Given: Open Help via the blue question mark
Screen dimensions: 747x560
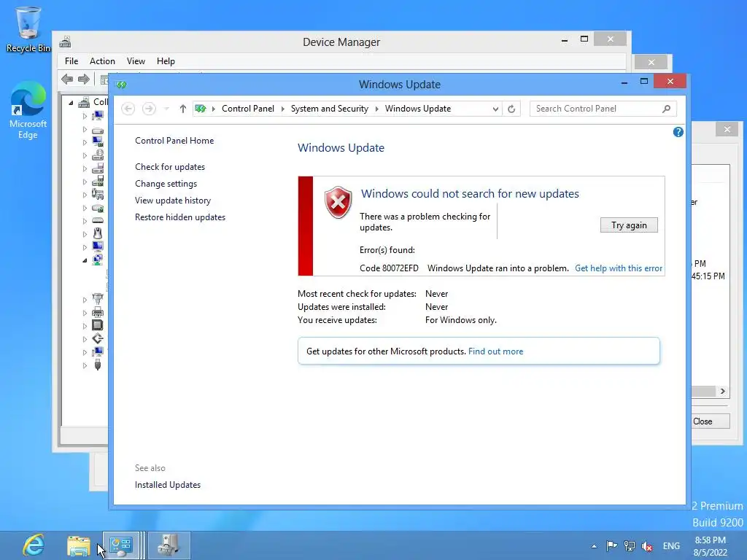Looking at the screenshot, I should click(x=678, y=132).
